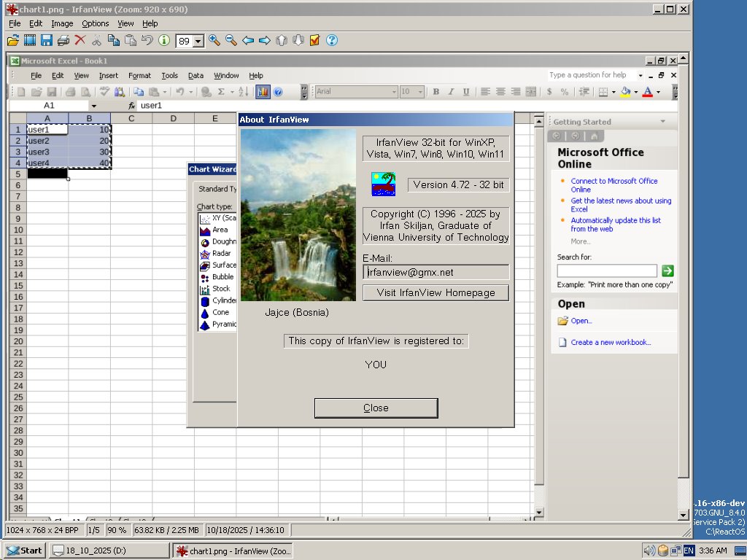The image size is (747, 560).
Task: Click the red X Delete file icon
Action: (x=80, y=41)
